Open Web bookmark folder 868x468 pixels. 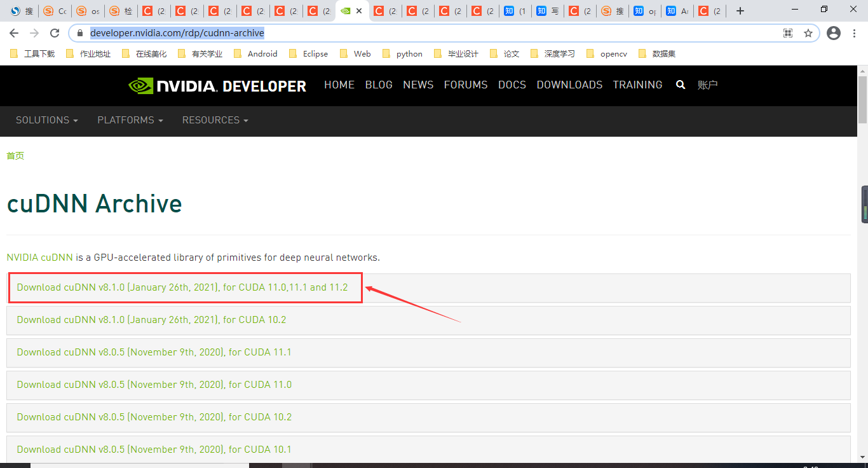(355, 54)
